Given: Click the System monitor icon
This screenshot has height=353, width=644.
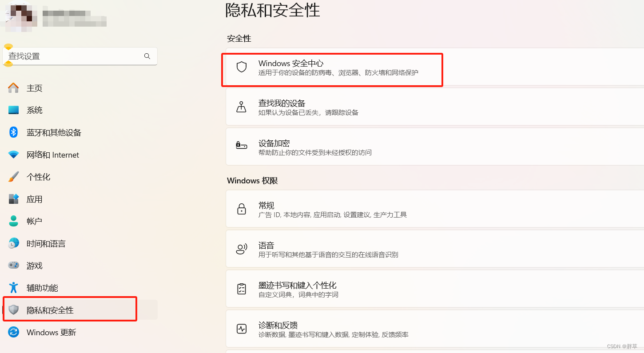Looking at the screenshot, I should 13,110.
